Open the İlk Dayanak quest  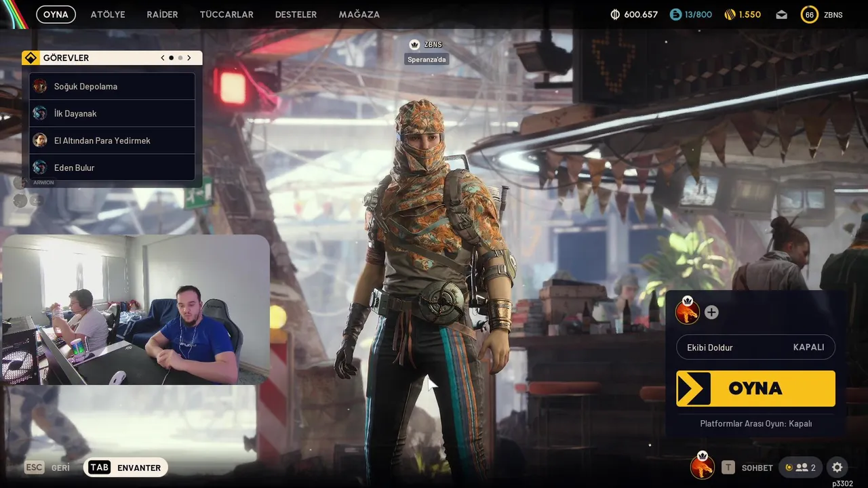click(x=112, y=113)
